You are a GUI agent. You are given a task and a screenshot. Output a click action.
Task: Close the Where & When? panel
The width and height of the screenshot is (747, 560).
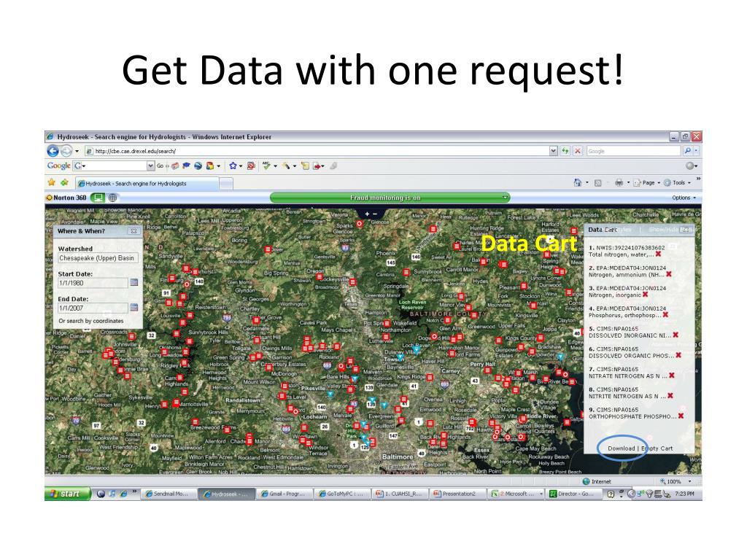tap(134, 231)
